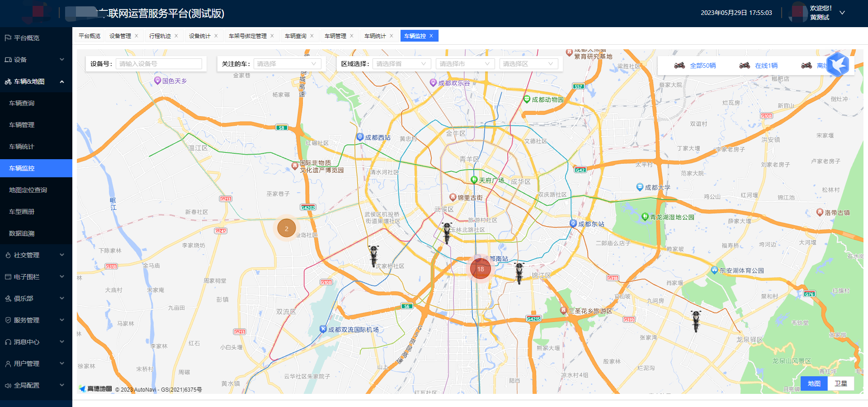
Task: Open the 请选择省 province dropdown
Action: 402,64
